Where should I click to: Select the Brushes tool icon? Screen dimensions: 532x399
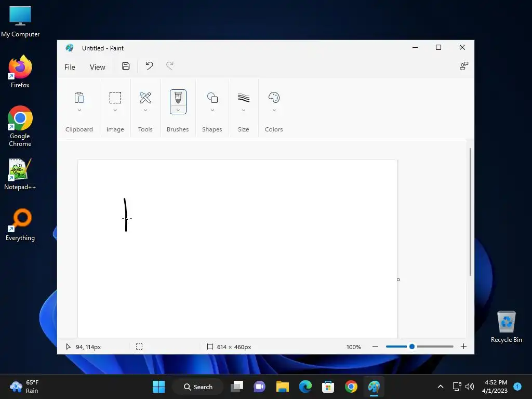tap(178, 98)
